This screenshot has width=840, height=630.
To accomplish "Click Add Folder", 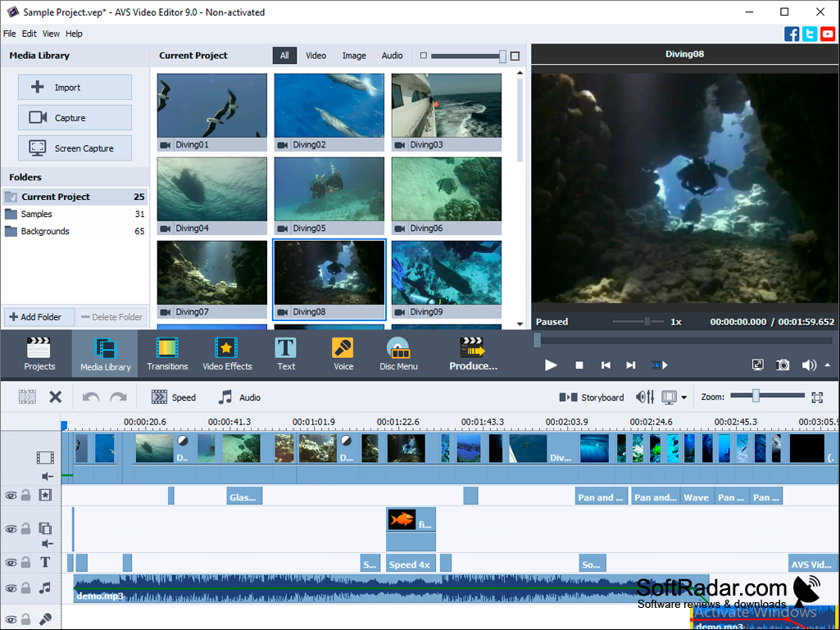I will click(39, 317).
